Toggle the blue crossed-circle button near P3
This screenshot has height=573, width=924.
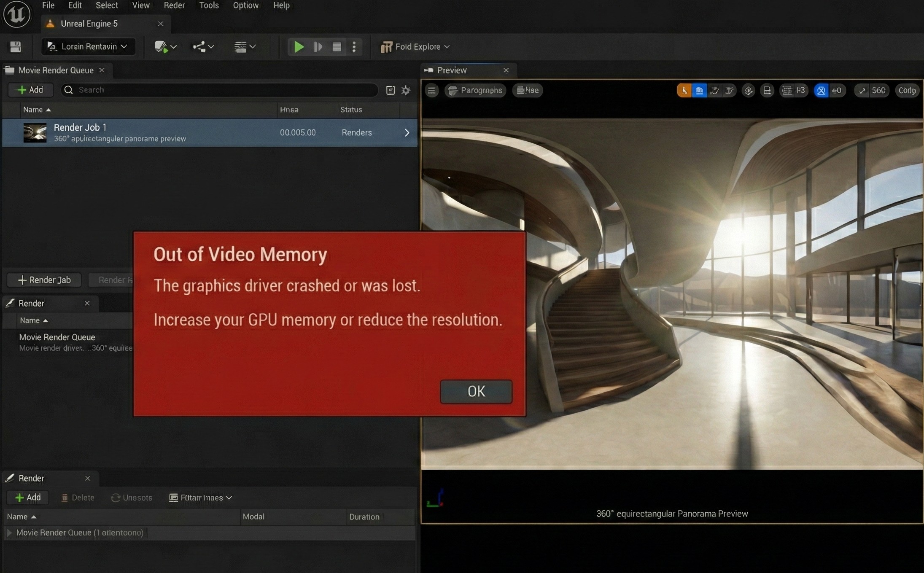pyautogui.click(x=821, y=90)
